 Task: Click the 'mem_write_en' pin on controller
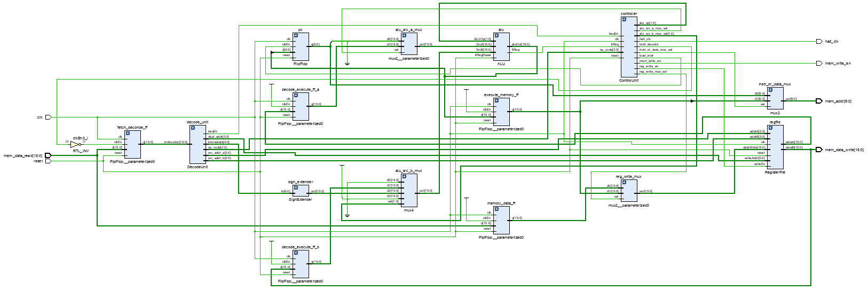(650, 61)
